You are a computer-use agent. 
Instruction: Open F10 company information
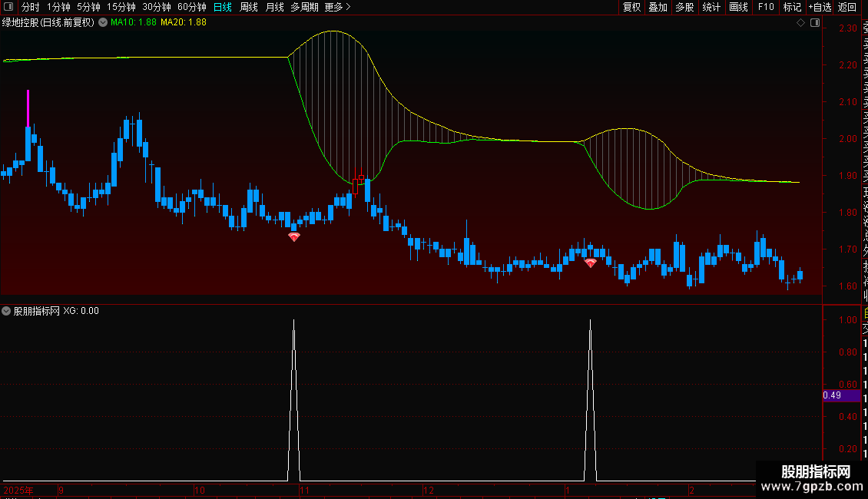pyautogui.click(x=766, y=7)
